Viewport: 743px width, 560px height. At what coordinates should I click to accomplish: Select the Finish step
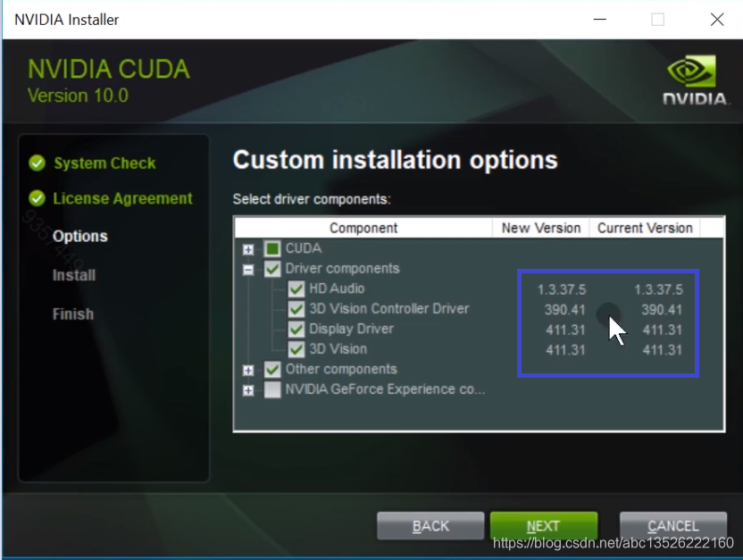[x=73, y=314]
